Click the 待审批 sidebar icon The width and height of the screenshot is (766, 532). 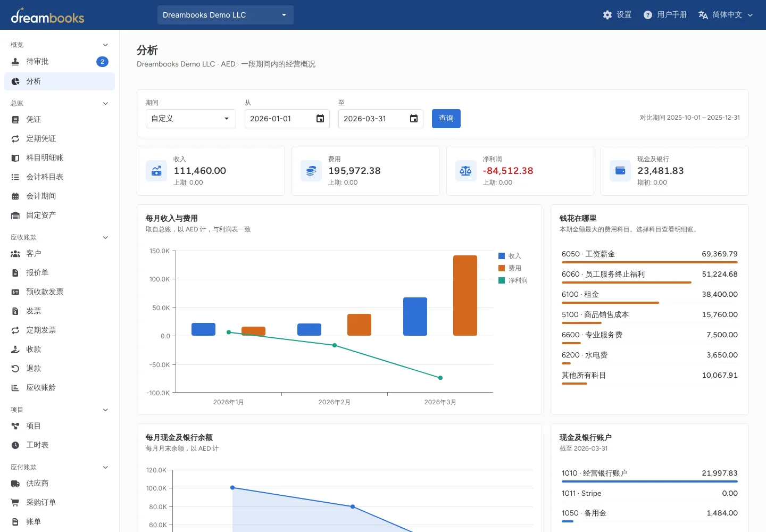tap(15, 62)
